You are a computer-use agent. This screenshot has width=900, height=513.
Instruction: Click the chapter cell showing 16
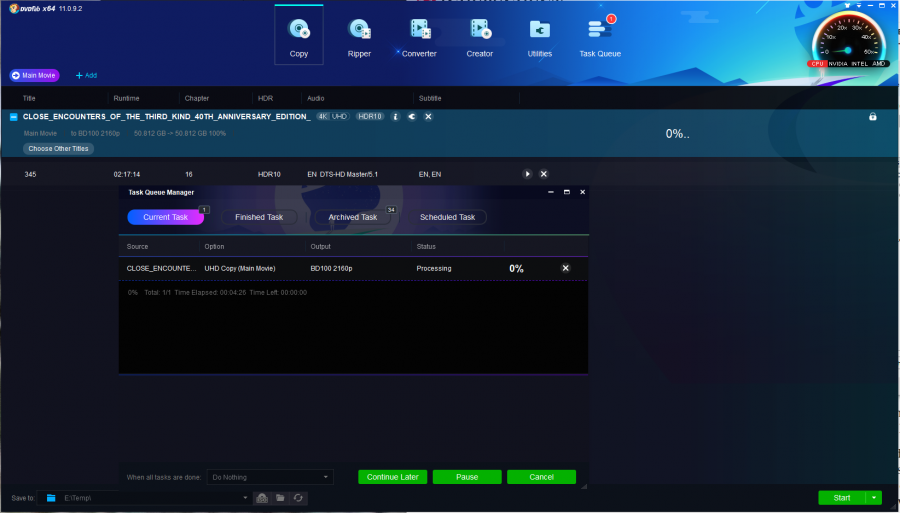point(189,174)
